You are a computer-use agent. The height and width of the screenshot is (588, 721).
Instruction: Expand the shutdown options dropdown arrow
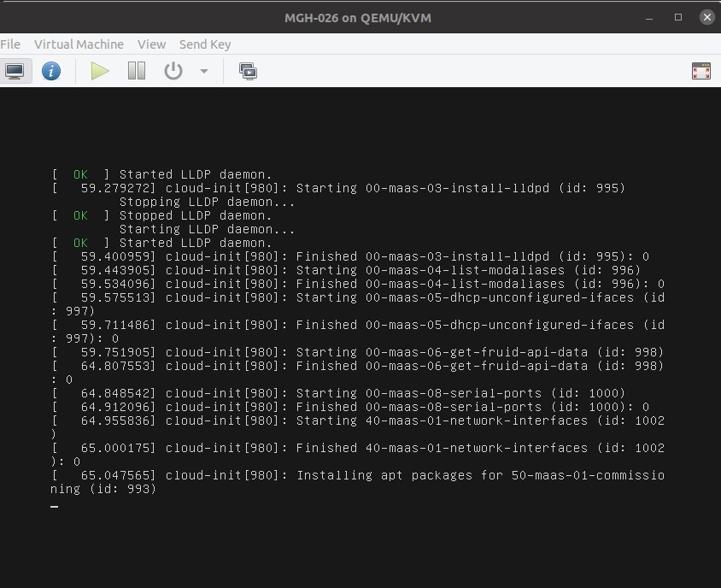[204, 71]
